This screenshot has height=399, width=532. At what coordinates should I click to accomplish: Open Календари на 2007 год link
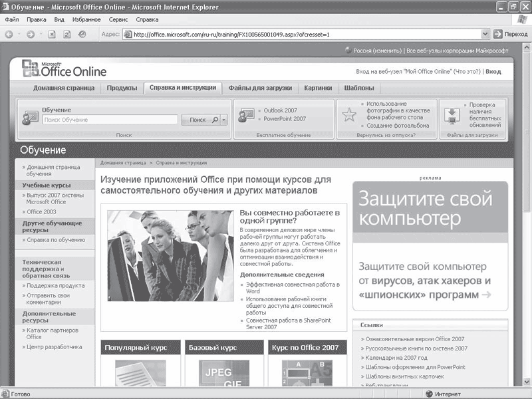(396, 358)
